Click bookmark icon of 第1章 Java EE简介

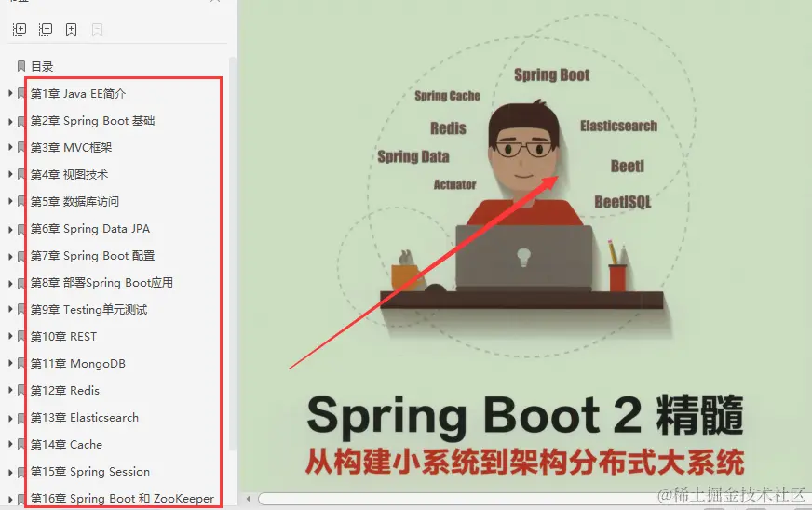pos(21,94)
